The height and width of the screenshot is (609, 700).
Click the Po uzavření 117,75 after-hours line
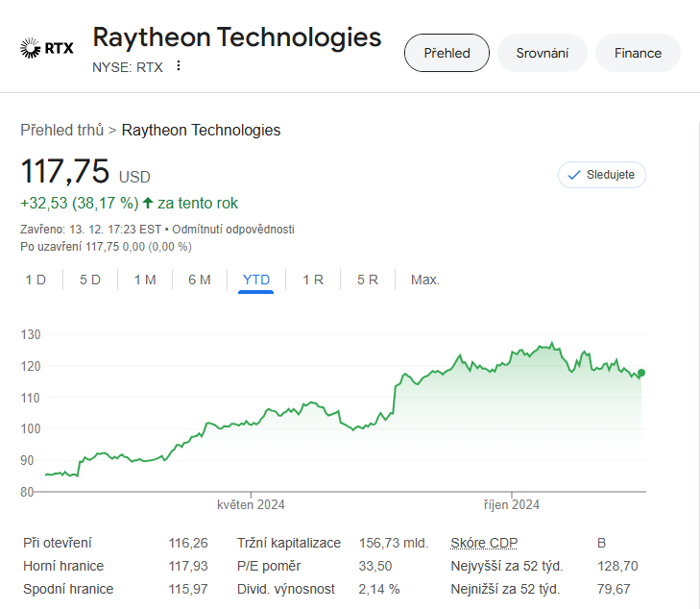click(x=106, y=247)
